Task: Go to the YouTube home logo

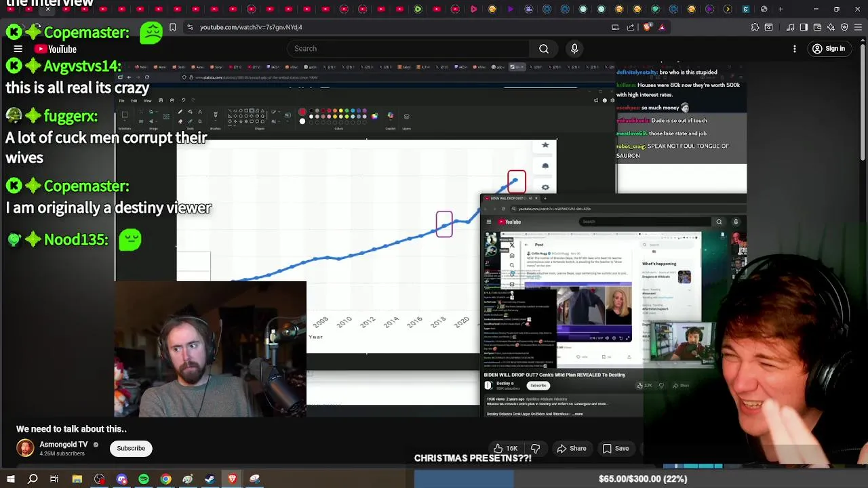Action: [56, 49]
